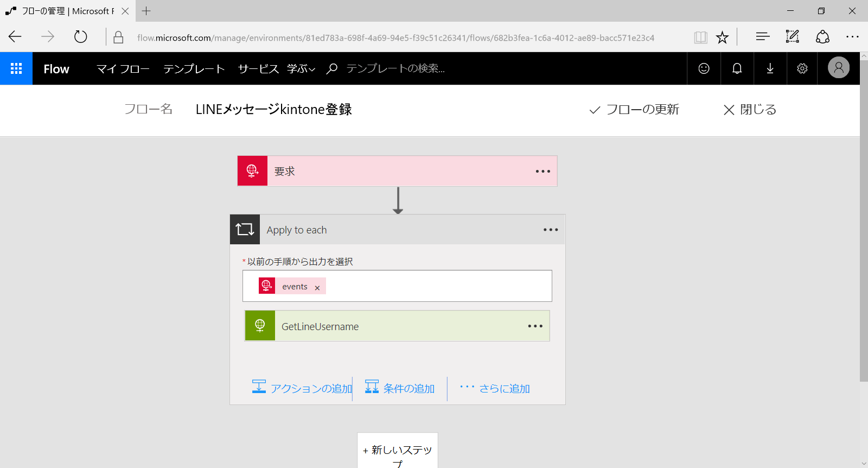
Task: Edit the flow name field
Action: (274, 110)
